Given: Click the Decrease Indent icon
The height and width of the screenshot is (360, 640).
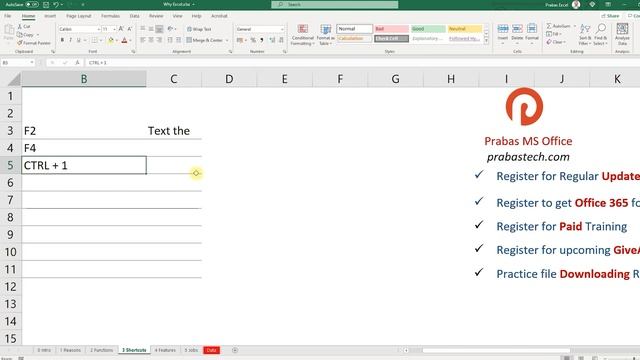Looking at the screenshot, I should [170, 40].
